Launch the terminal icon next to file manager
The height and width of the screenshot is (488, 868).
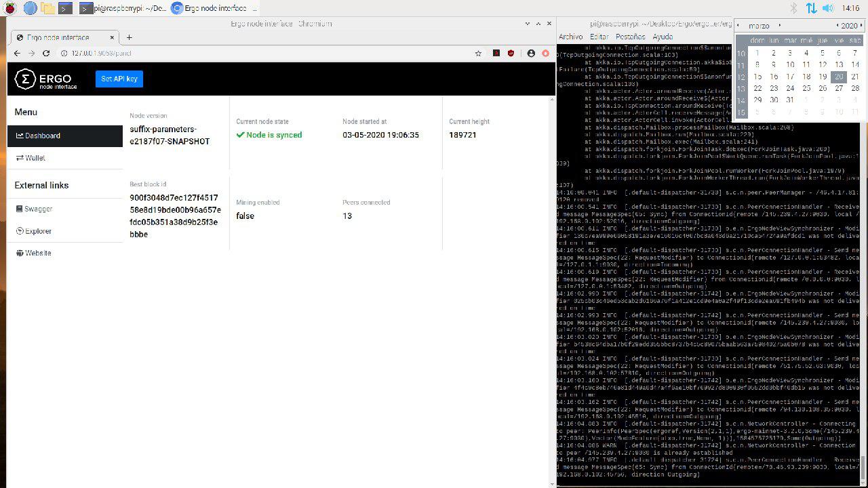[x=65, y=8]
